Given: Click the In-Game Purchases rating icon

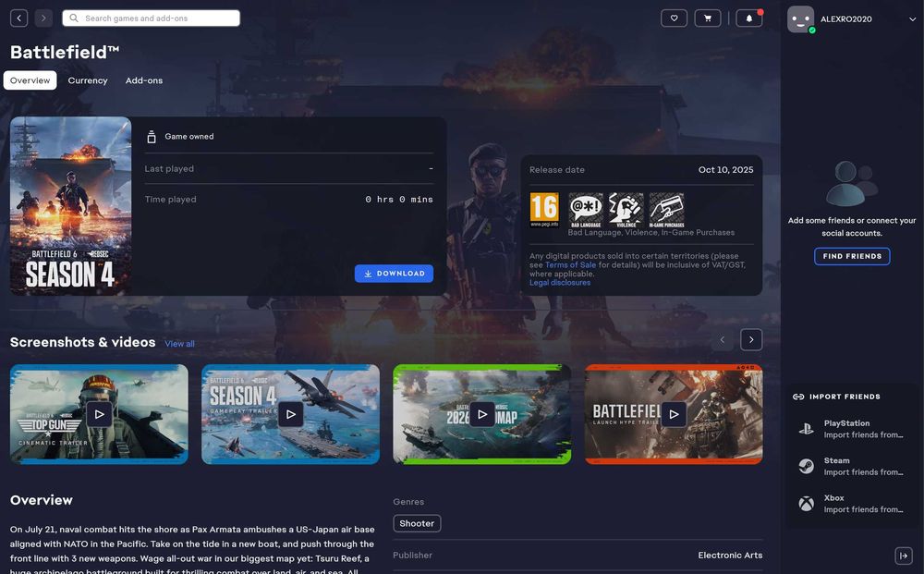Looking at the screenshot, I should 666,210.
